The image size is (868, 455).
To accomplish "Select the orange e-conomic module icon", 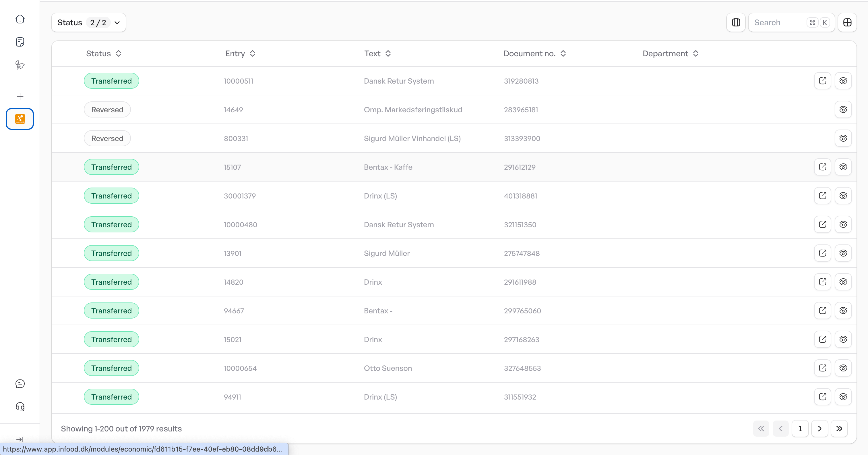I will 20,119.
